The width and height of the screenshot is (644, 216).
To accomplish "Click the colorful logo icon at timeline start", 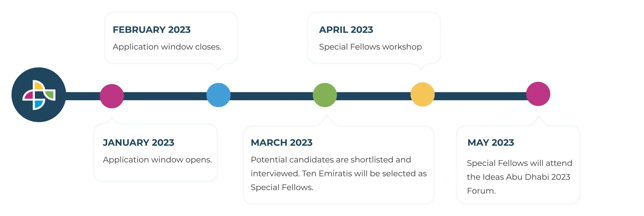I will click(x=39, y=95).
